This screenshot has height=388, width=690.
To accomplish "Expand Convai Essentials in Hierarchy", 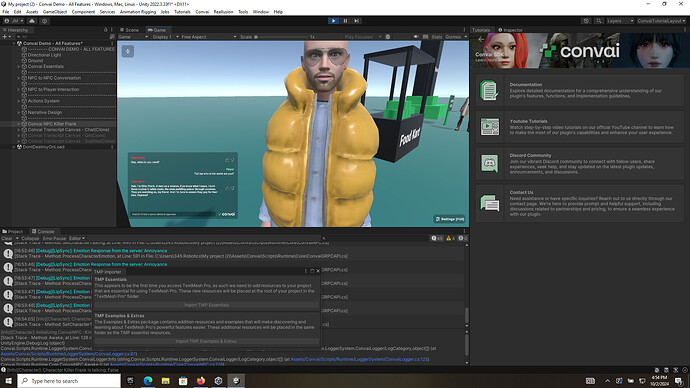I will tap(19, 66).
